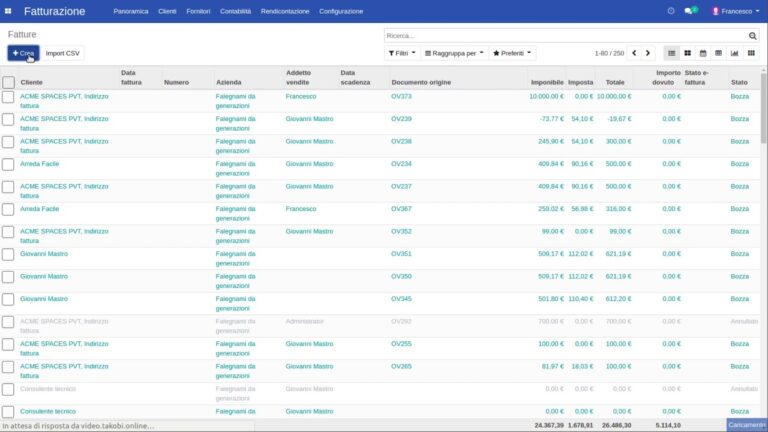768x432 pixels.
Task: Switch to list view
Action: (672, 53)
